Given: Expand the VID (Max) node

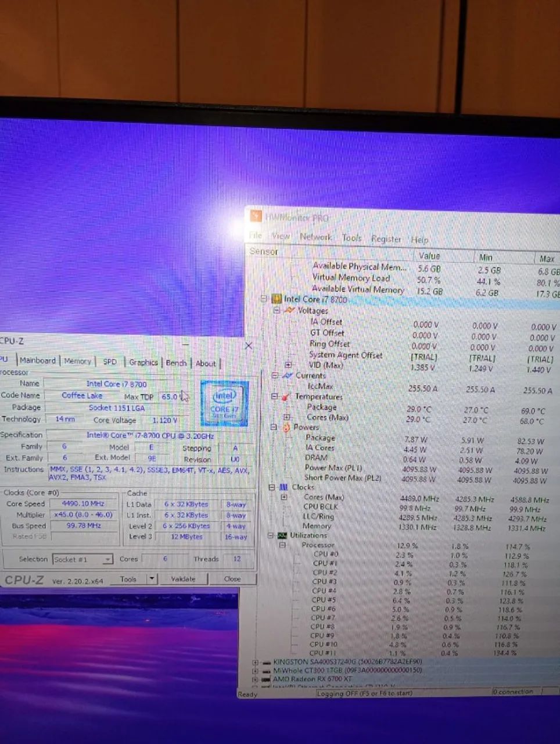Looking at the screenshot, I should (x=288, y=364).
